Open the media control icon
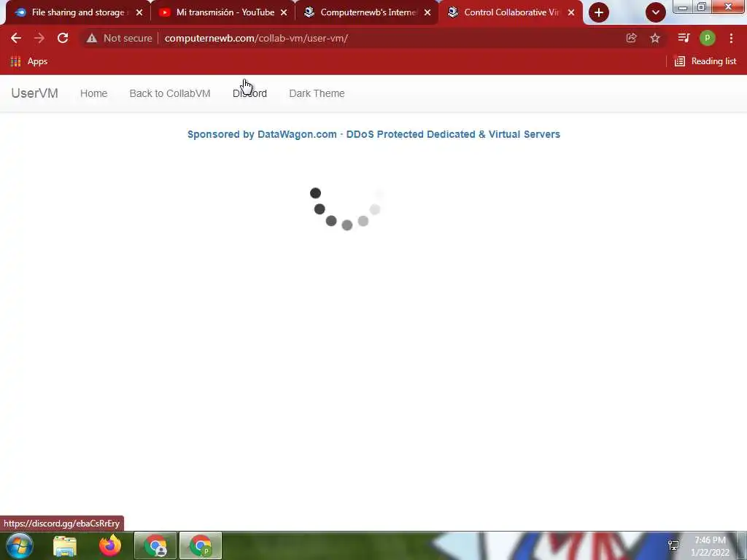Image resolution: width=747 pixels, height=560 pixels. click(684, 38)
